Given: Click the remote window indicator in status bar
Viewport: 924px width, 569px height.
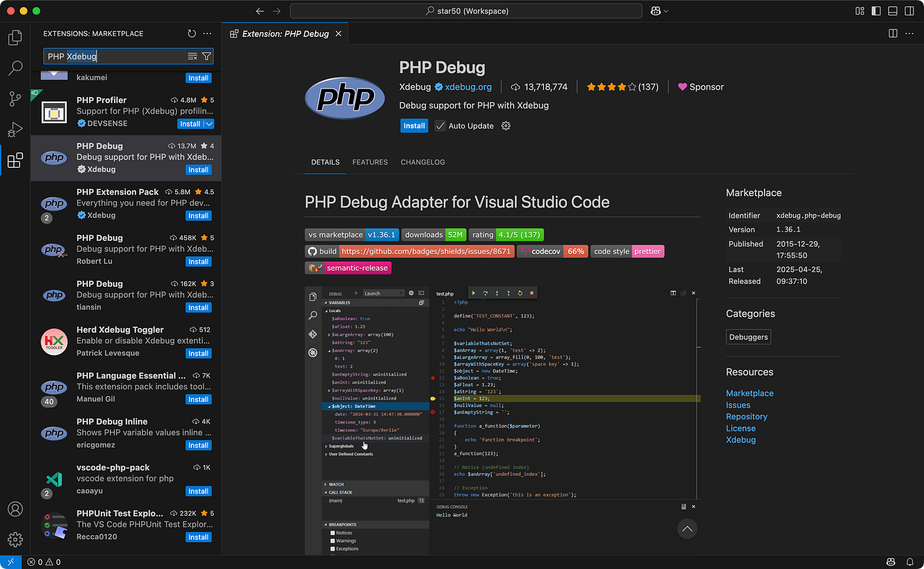Looking at the screenshot, I should click(11, 562).
